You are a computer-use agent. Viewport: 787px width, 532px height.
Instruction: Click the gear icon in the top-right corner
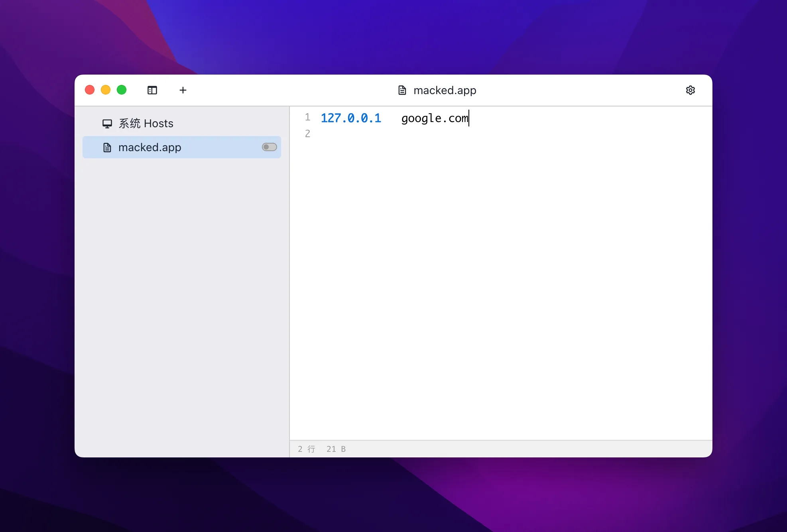pyautogui.click(x=691, y=90)
